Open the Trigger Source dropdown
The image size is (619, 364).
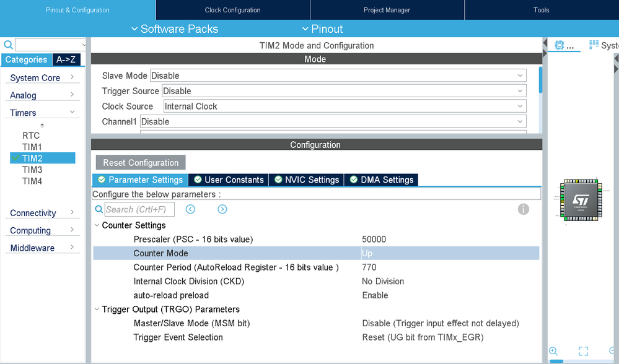point(344,91)
